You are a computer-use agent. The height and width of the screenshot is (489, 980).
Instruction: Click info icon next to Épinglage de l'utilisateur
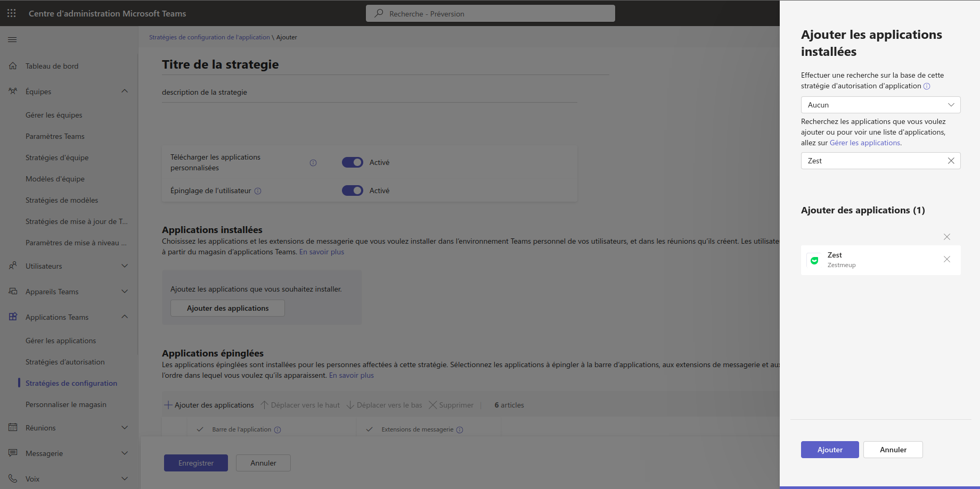coord(258,191)
